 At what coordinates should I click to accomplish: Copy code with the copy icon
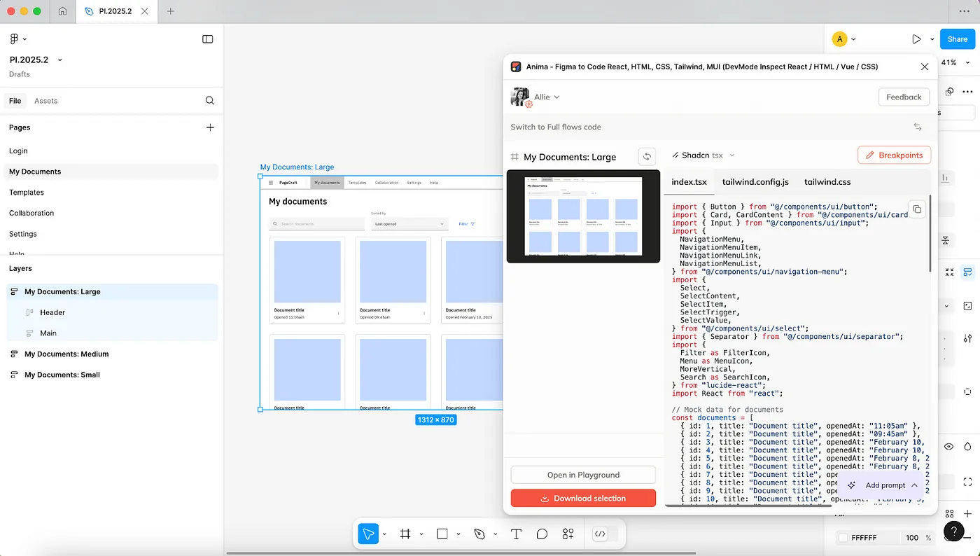pos(916,209)
